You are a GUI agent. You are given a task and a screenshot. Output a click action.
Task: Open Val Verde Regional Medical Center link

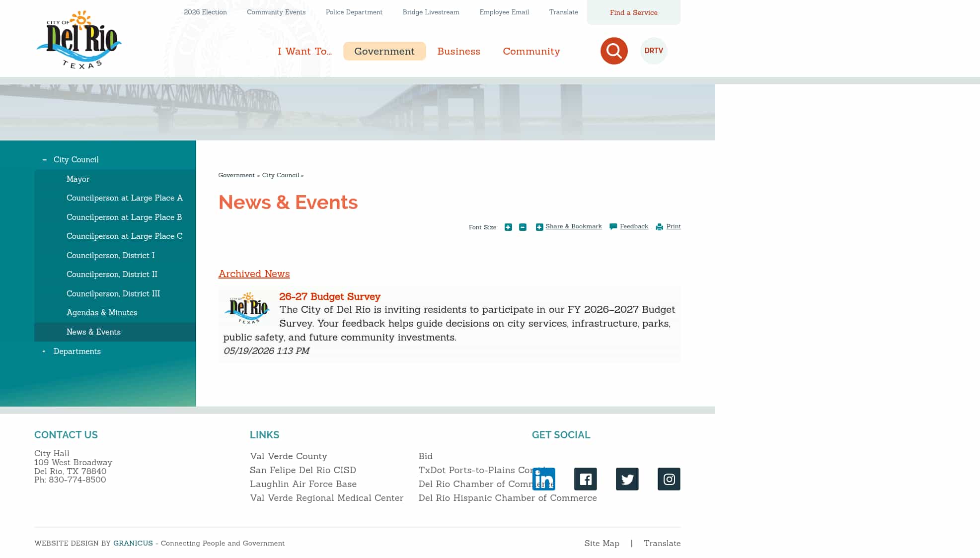pos(327,498)
